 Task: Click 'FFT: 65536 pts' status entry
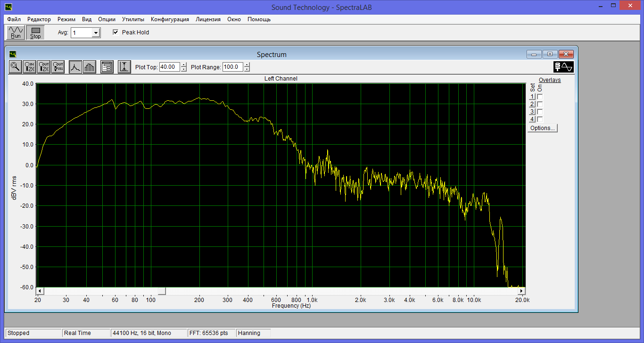211,333
